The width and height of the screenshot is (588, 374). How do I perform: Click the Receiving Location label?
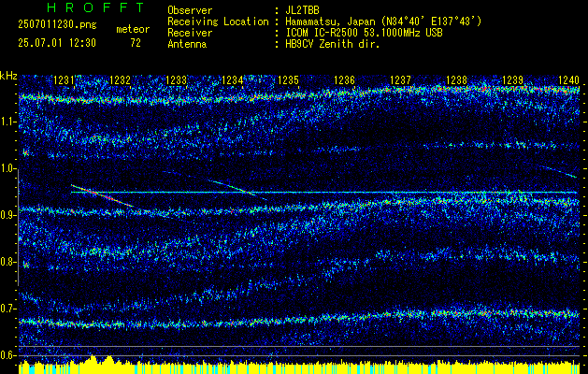tap(218, 22)
